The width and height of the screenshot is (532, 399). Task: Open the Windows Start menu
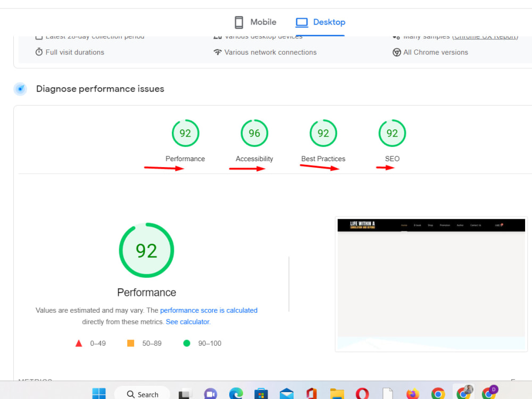99,394
